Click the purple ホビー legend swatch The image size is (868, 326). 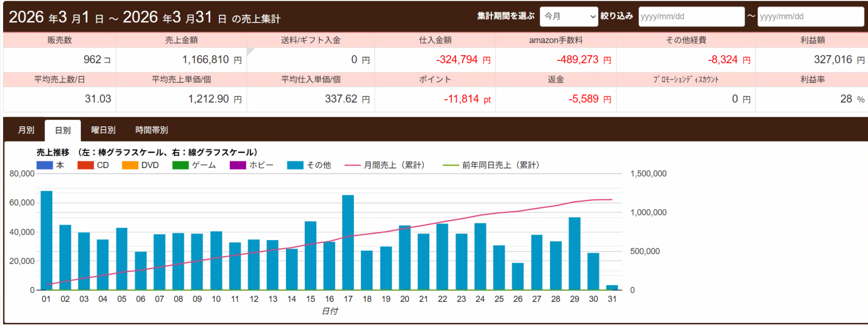click(x=238, y=165)
